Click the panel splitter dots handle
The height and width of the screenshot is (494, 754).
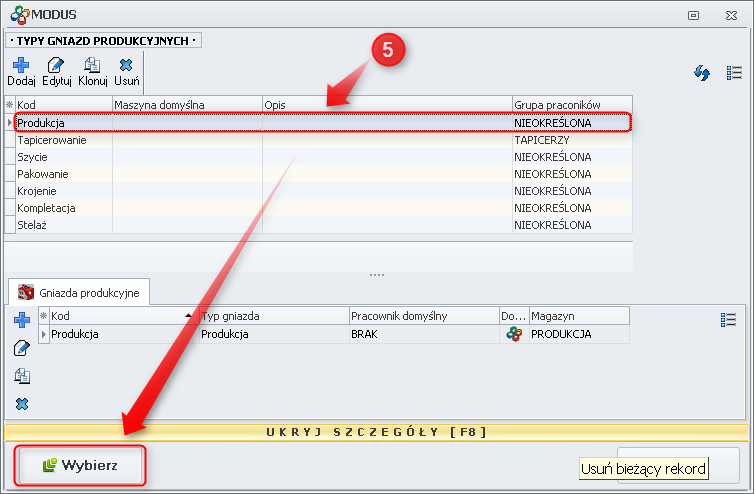377,275
